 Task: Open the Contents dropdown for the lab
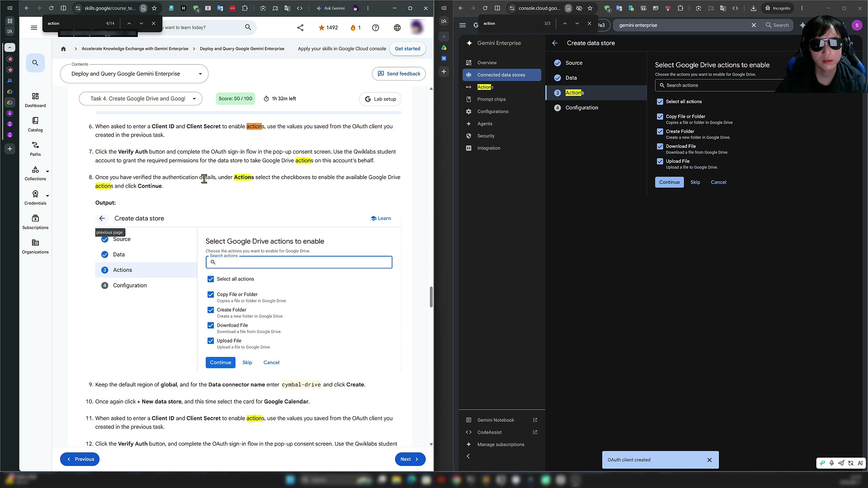point(134,74)
